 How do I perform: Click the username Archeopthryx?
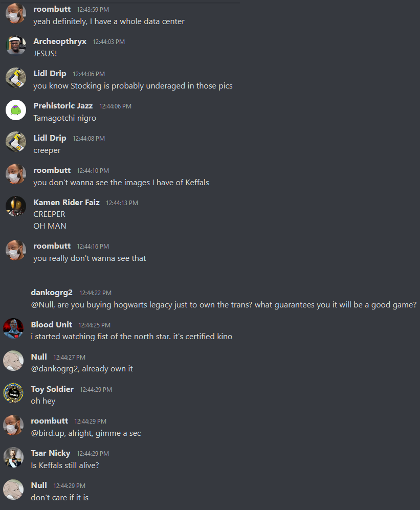pos(60,41)
